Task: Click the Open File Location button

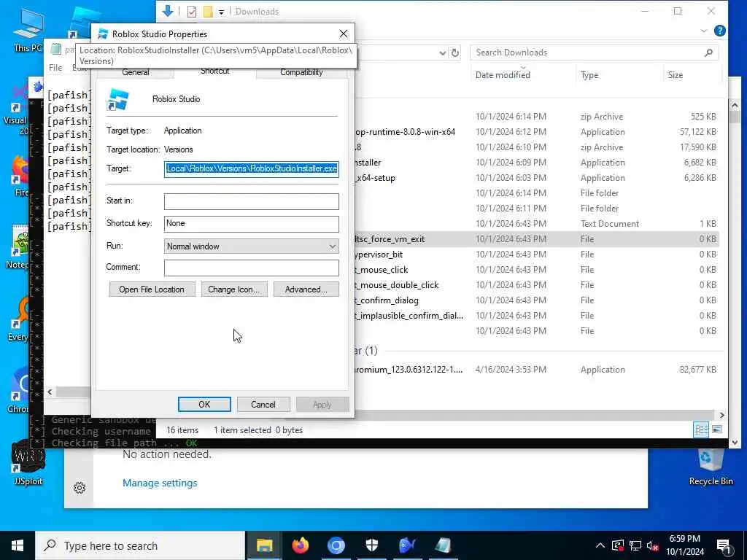Action: [x=152, y=289]
